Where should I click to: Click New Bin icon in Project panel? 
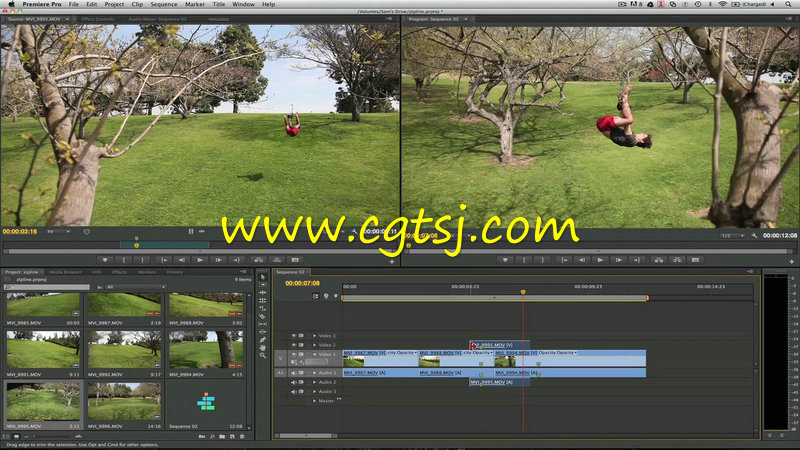[222, 437]
